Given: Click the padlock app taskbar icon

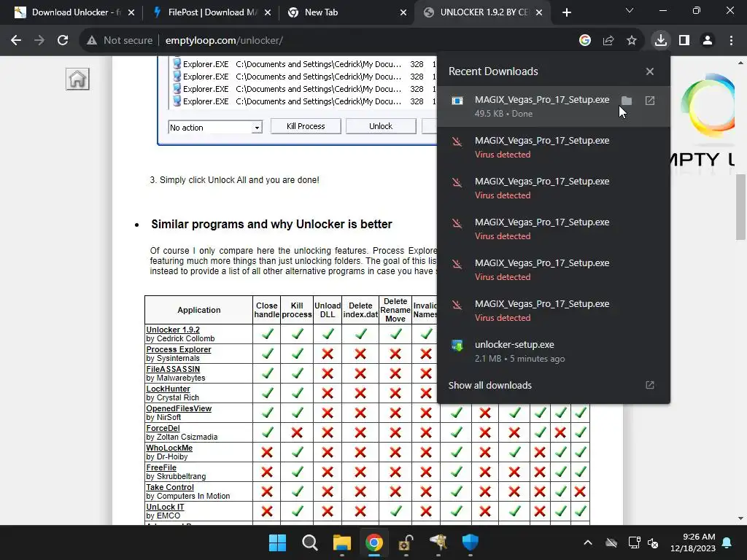Looking at the screenshot, I should point(406,542).
